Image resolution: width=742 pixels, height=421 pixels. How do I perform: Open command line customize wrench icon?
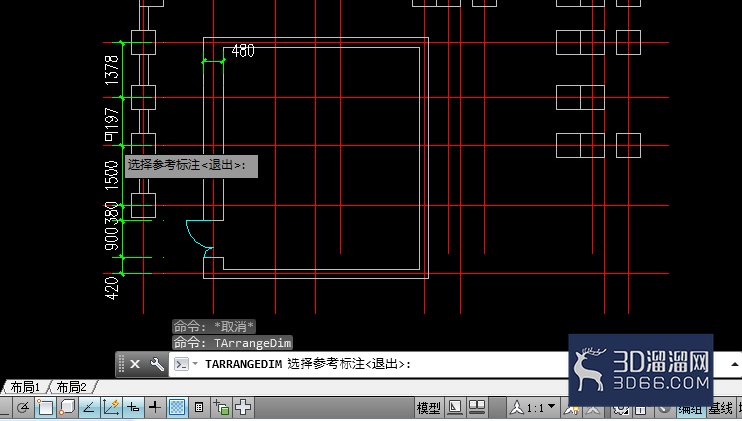coord(157,364)
